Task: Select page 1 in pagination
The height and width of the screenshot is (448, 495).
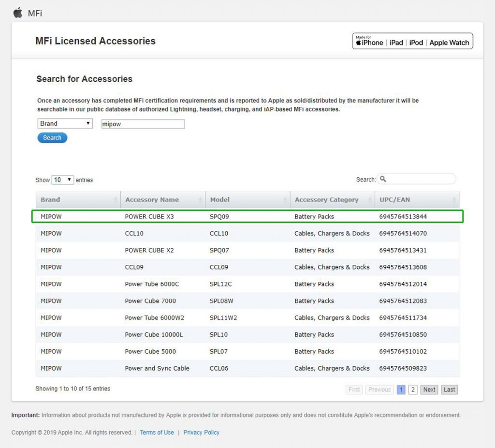Action: point(401,390)
